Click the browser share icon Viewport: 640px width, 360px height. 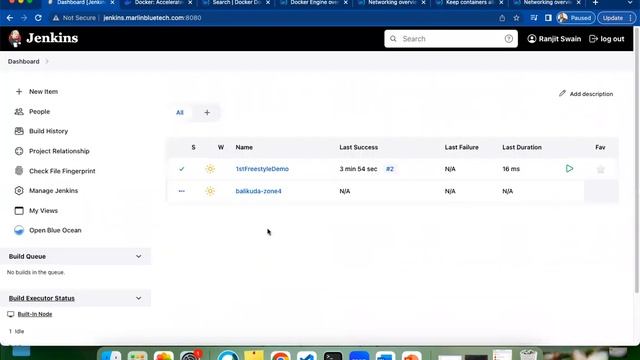(x=502, y=18)
